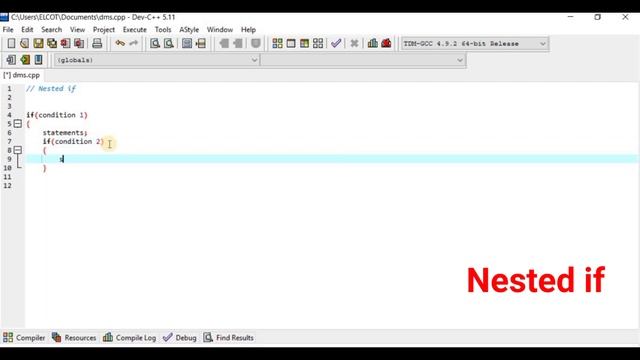This screenshot has width=640, height=360.
Task: Click 'statements;' on line 6
Action: [65, 133]
